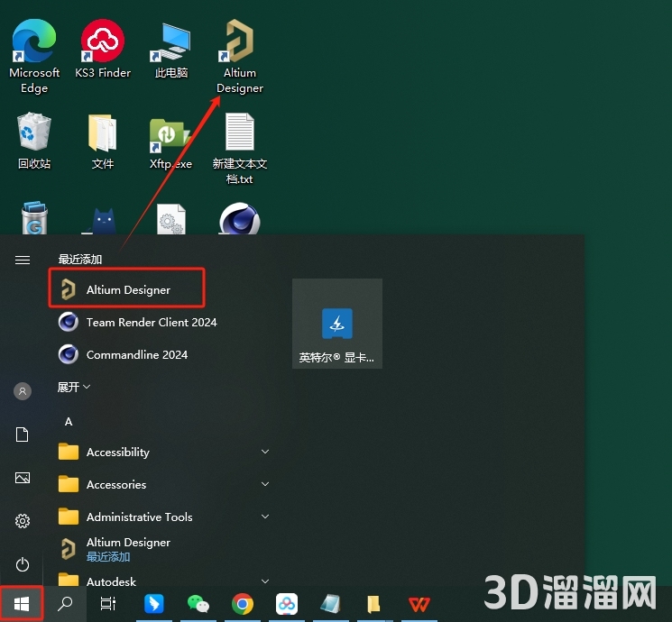The width and height of the screenshot is (672, 622).
Task: Open the notepad-like taskbar icon
Action: tap(331, 604)
